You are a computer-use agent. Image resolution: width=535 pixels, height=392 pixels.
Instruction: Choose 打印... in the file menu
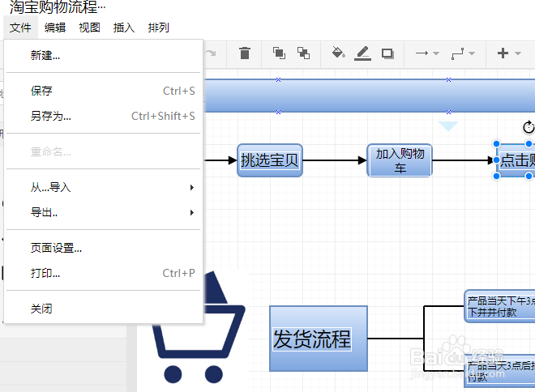click(x=104, y=273)
